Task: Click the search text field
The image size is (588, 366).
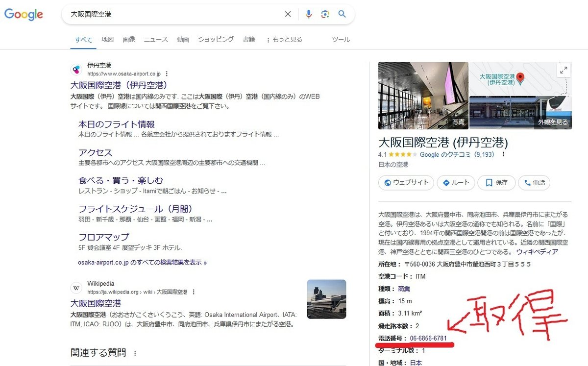Action: [x=174, y=14]
